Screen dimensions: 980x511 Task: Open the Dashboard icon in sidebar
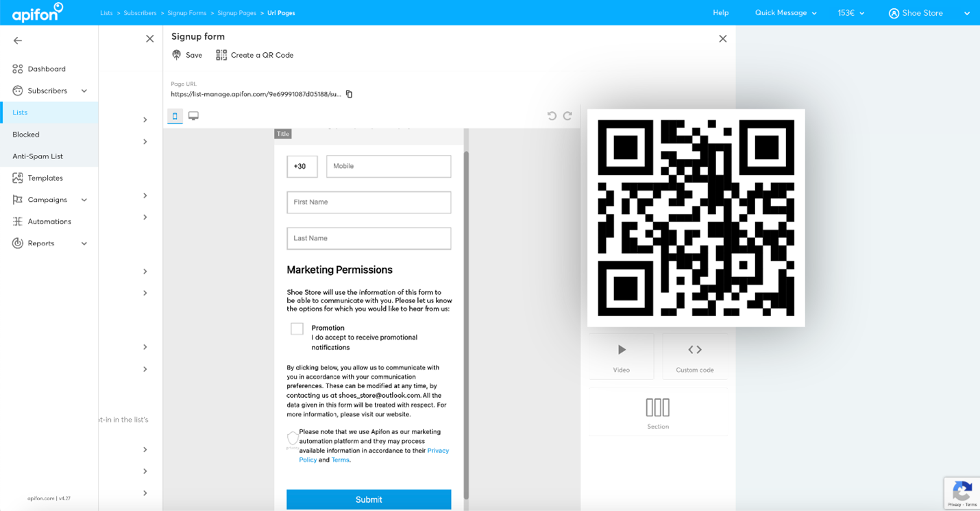pyautogui.click(x=18, y=69)
